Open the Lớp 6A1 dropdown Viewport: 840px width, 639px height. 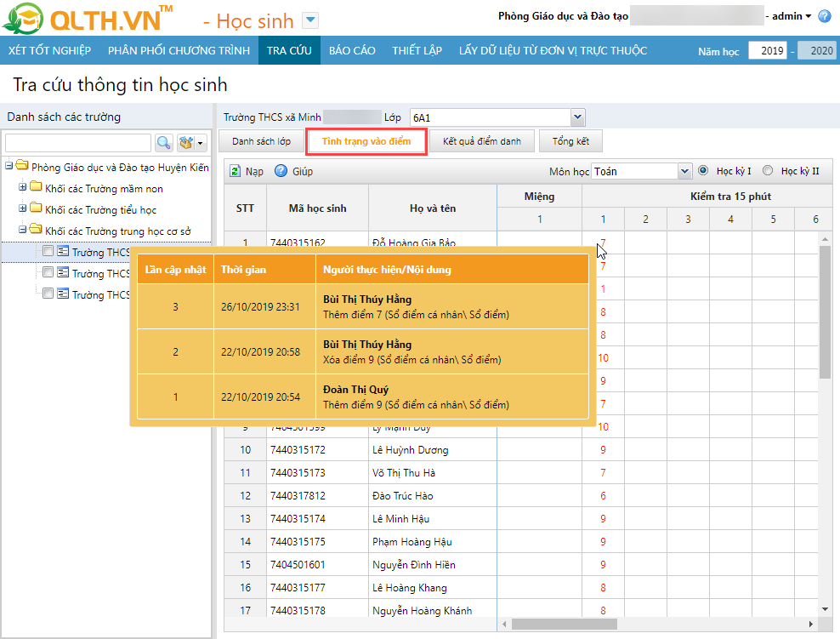tap(578, 117)
